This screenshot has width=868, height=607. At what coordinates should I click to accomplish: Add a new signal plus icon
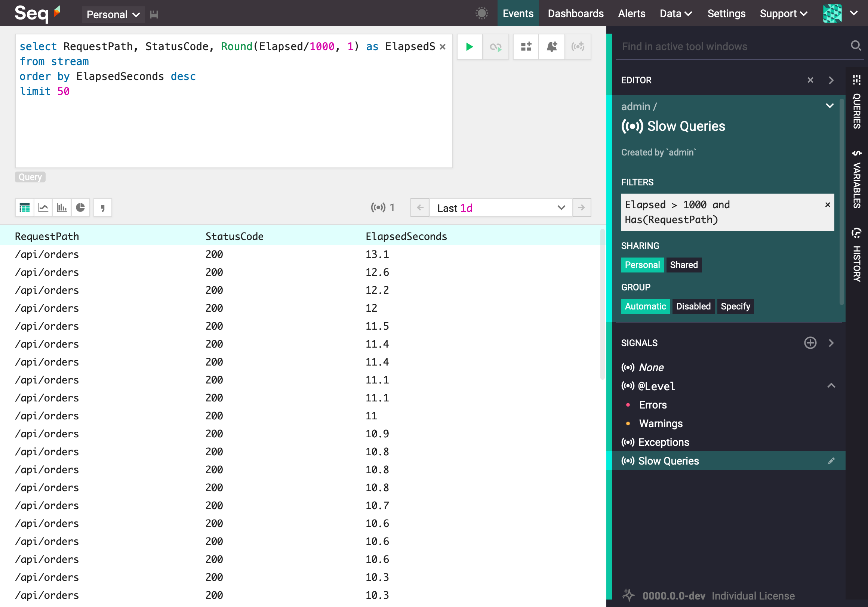click(x=810, y=343)
